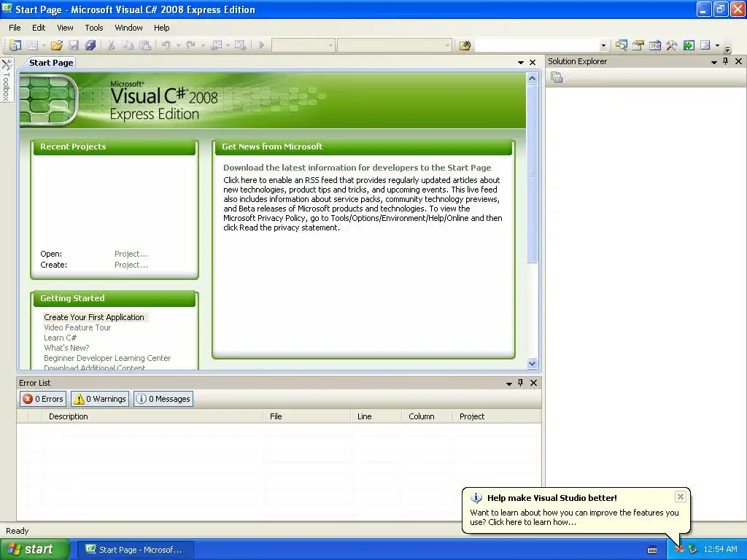
Task: Toggle auto-hide pin on Solution Explorer
Action: click(x=726, y=61)
